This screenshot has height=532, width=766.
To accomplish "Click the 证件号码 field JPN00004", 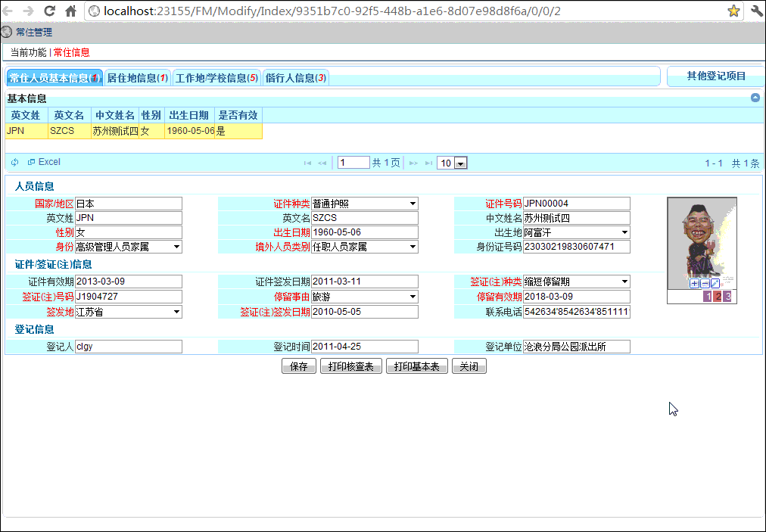I will tap(577, 204).
